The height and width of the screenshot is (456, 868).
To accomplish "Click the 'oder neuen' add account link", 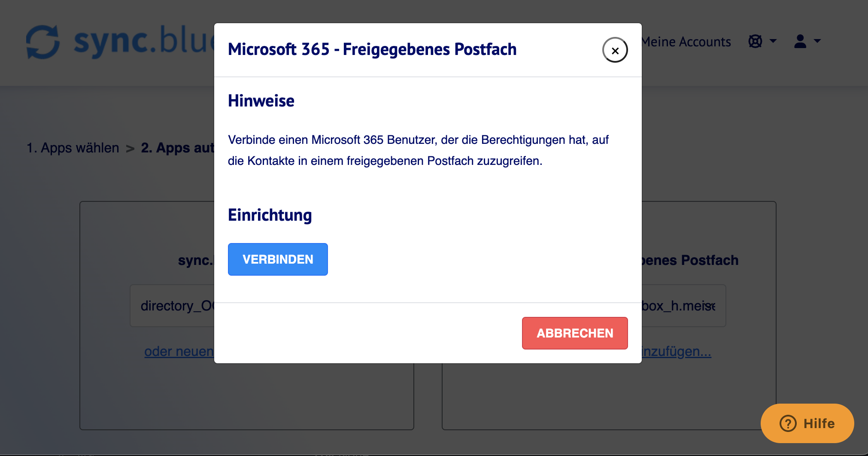I will tap(179, 351).
